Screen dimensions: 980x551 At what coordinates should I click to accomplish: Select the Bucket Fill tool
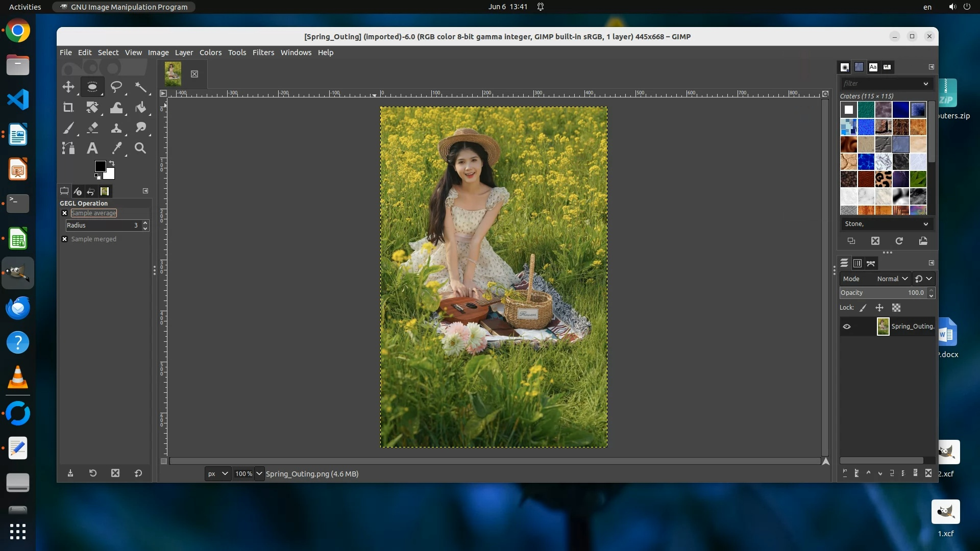(x=141, y=108)
